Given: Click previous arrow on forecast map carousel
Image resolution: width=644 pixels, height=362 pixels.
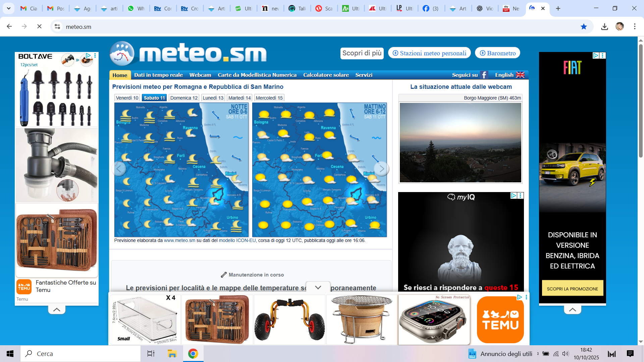Looking at the screenshot, I should (119, 169).
